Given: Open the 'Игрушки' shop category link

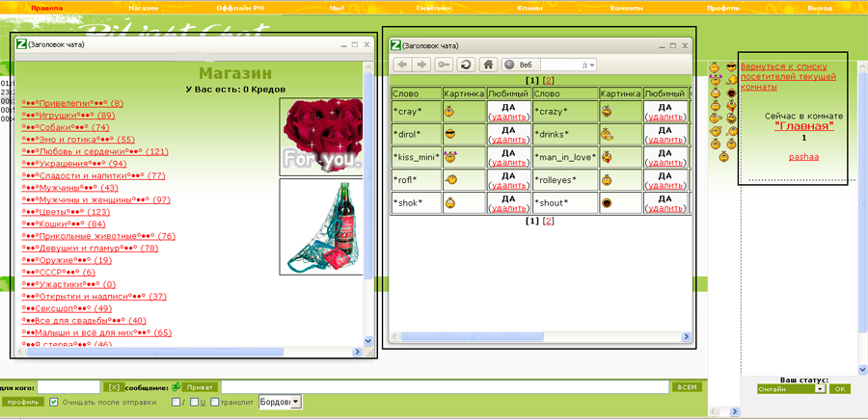Looking at the screenshot, I should click(x=68, y=115).
